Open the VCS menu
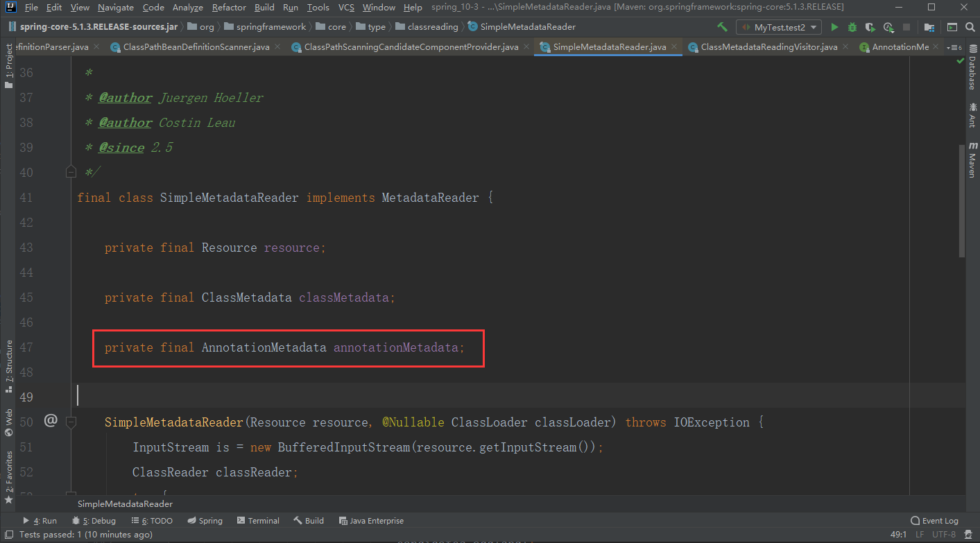 tap(346, 8)
